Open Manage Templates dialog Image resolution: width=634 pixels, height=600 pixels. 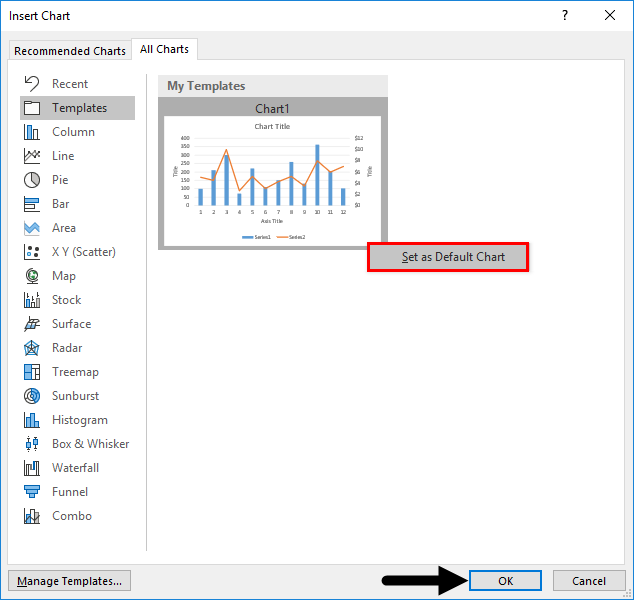coord(70,581)
